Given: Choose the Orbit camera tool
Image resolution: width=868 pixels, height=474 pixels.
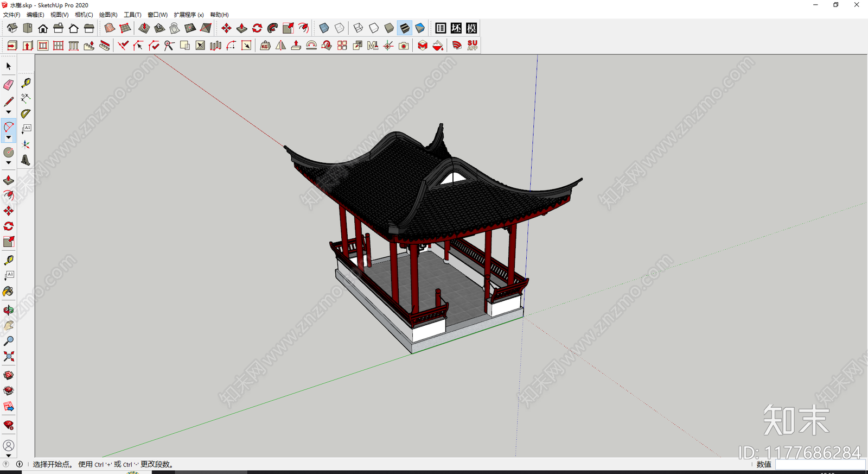Looking at the screenshot, I should click(x=9, y=311).
